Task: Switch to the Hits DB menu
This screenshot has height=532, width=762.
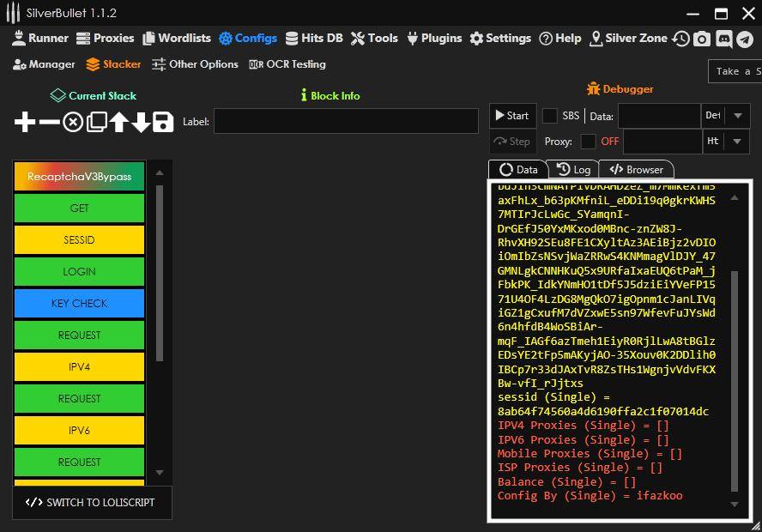Action: [x=314, y=38]
